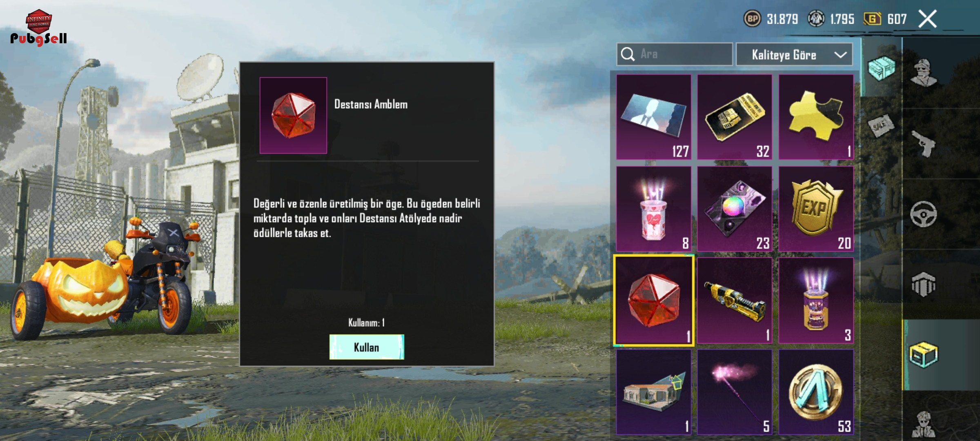Open the character outfit category icon
This screenshot has height=441, width=980.
924,73
